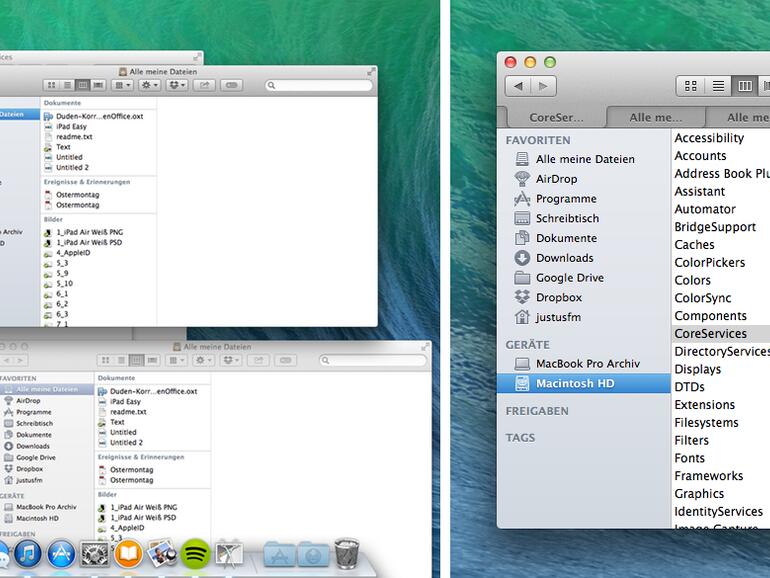This screenshot has width=770, height=578.
Task: Open the Dropbox dropdown in the inactive Finder window
Action: coord(231,360)
